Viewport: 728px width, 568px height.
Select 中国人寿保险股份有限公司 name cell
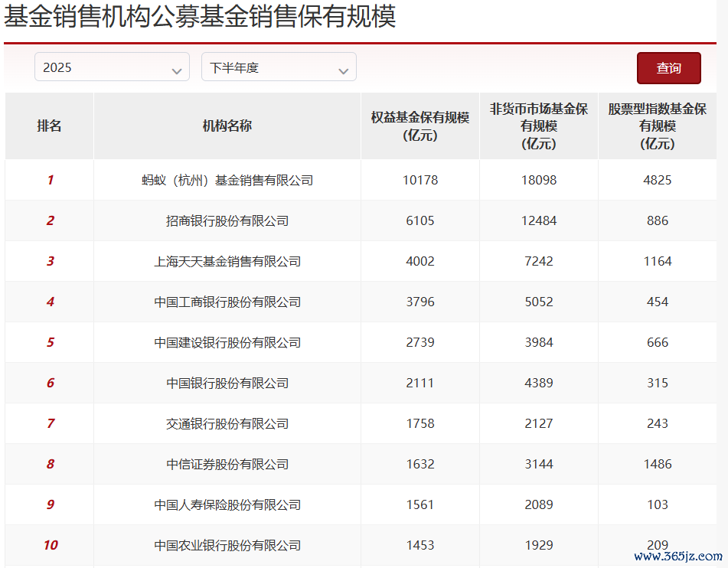[x=227, y=504]
